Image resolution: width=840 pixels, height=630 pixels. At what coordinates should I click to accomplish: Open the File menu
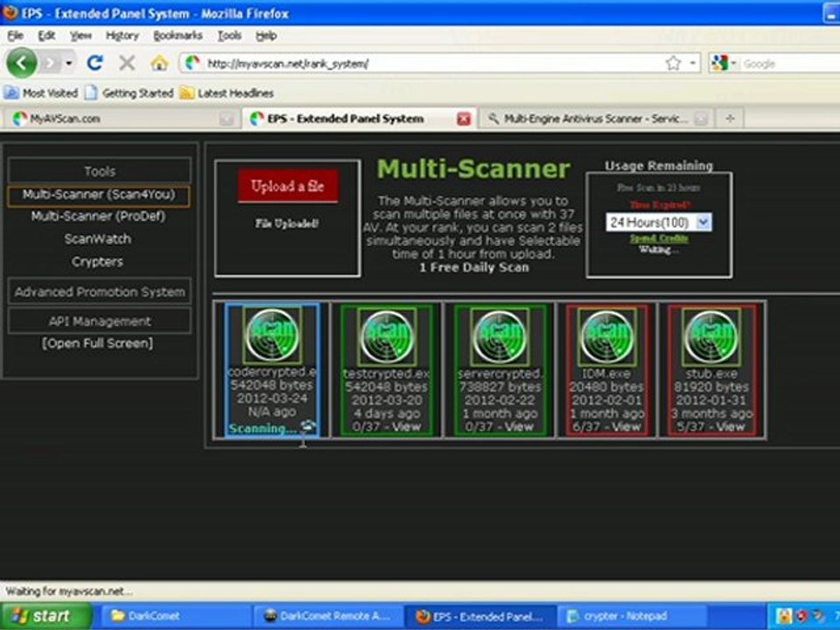15,35
